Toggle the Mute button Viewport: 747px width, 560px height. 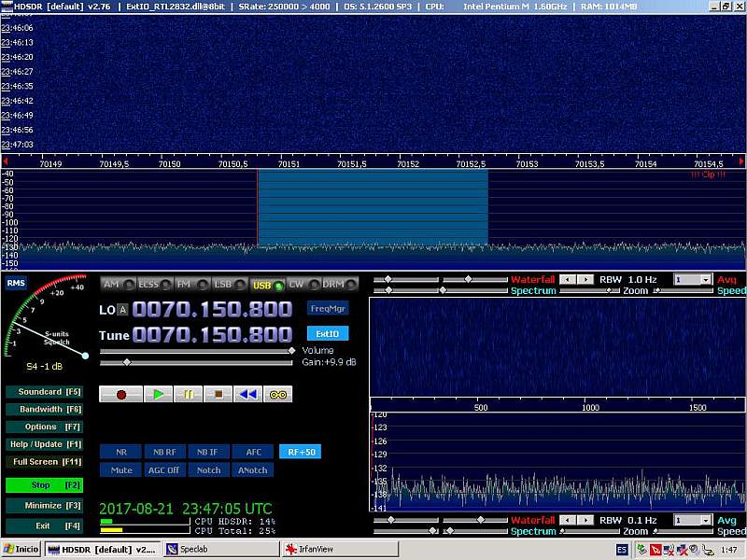click(121, 469)
